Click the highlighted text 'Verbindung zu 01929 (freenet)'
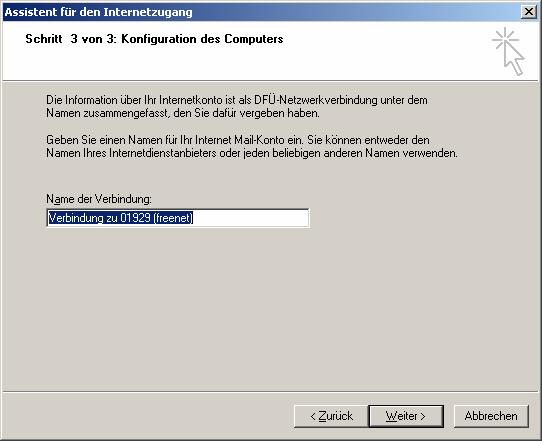Image resolution: width=542 pixels, height=441 pixels. point(121,218)
